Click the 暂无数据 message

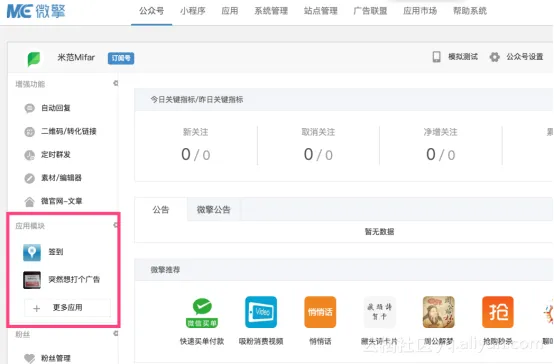[379, 232]
